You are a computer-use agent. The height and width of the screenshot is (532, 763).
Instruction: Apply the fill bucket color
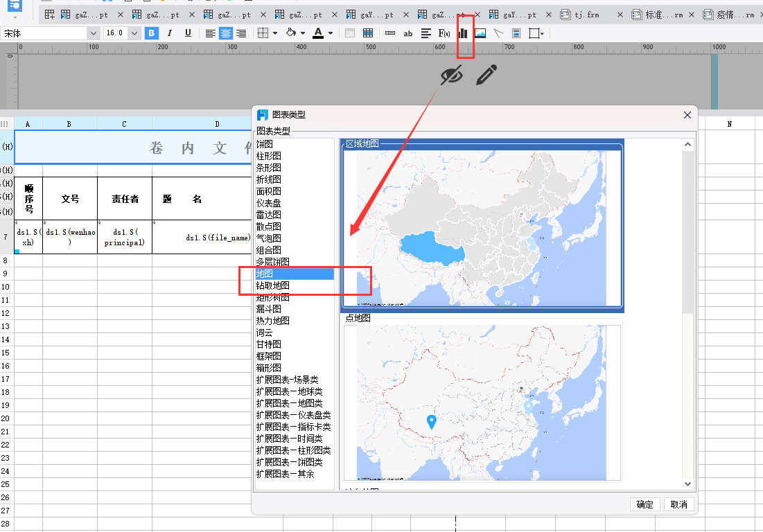(x=291, y=33)
